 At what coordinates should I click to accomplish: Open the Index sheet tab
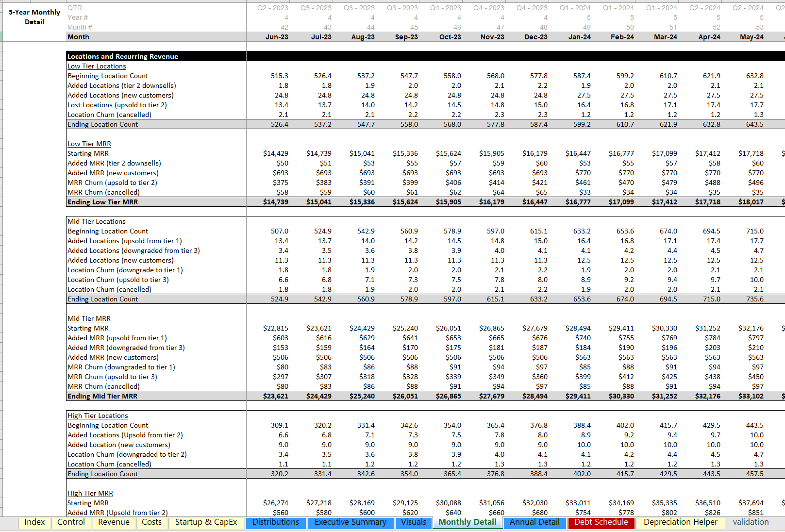click(34, 522)
